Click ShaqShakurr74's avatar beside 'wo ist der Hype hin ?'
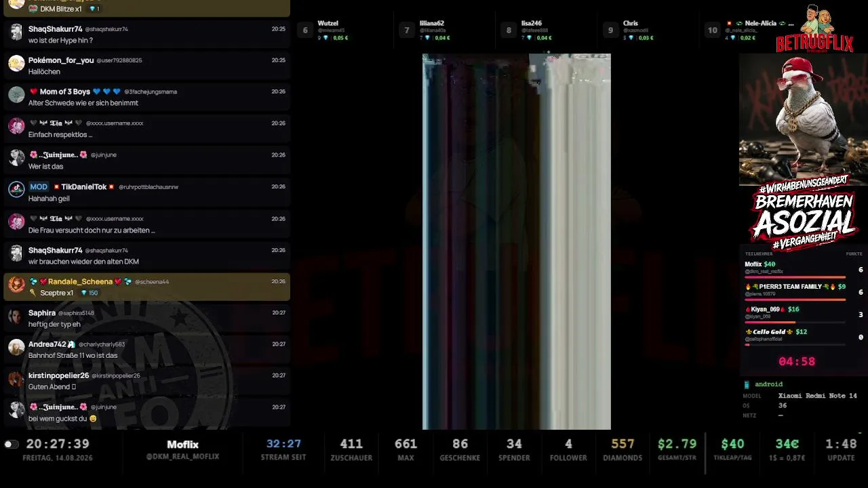 tap(16, 32)
